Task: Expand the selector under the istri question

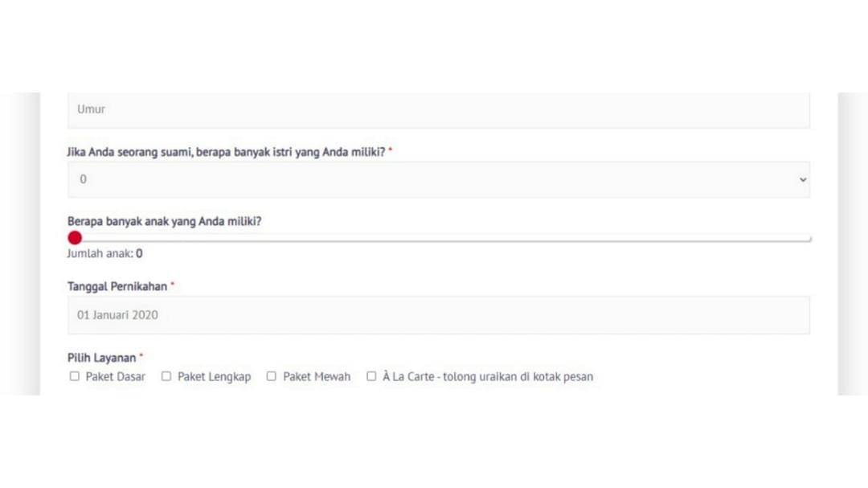Action: [x=438, y=178]
